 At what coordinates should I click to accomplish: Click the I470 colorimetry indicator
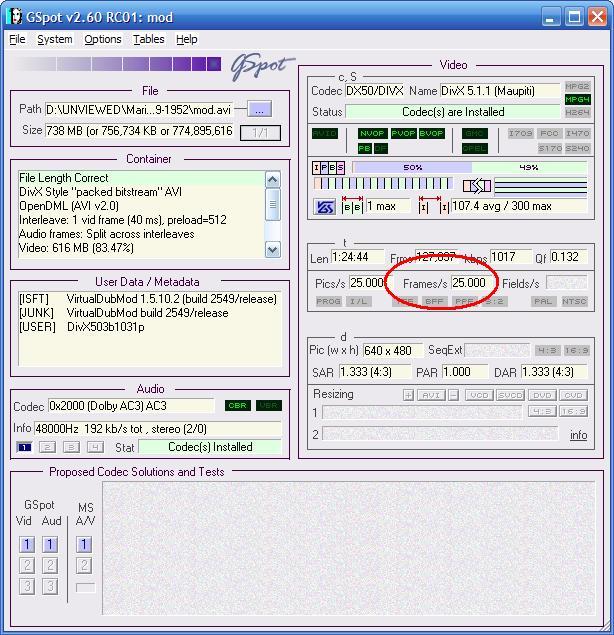578,133
